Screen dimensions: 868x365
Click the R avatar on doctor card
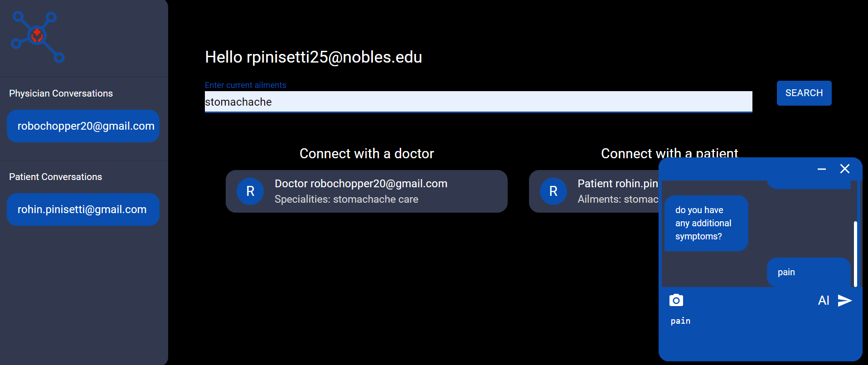point(250,191)
